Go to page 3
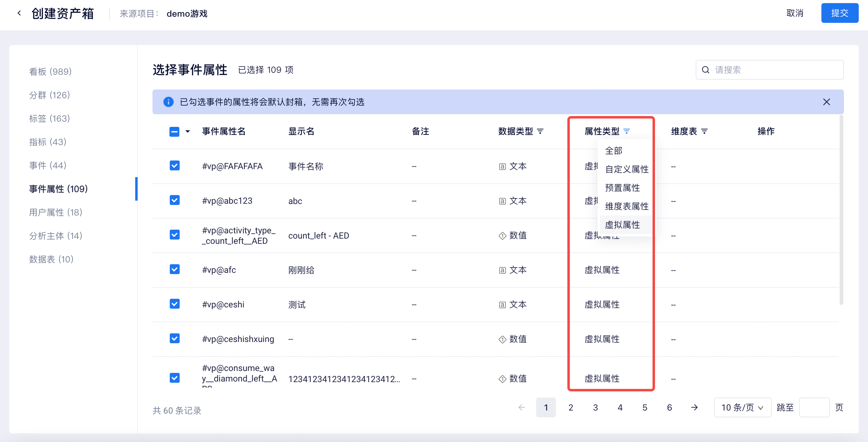868x442 pixels. [595, 407]
